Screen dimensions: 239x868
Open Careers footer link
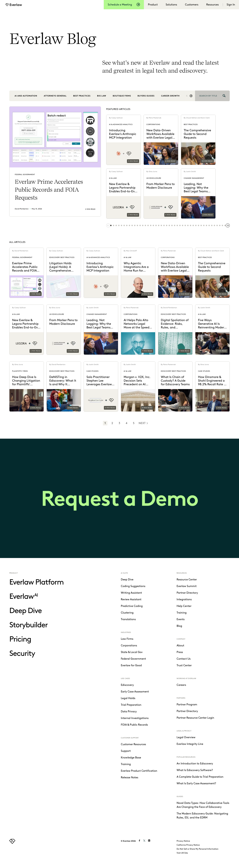click(181, 685)
